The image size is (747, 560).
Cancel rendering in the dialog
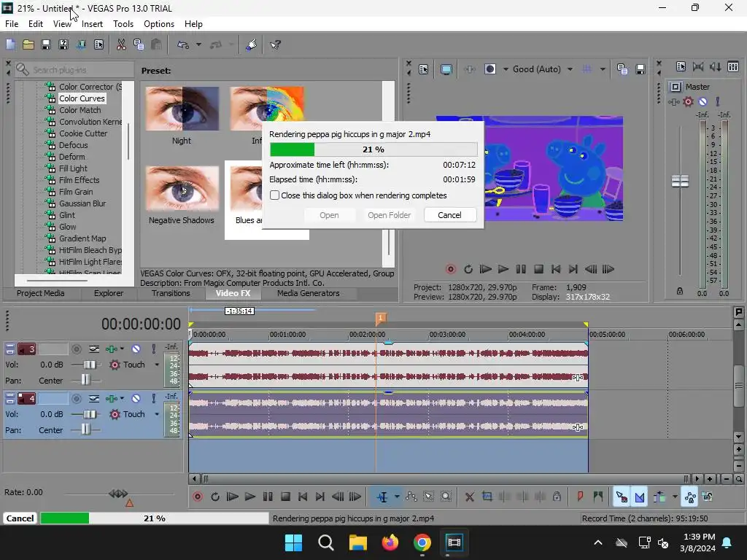pyautogui.click(x=449, y=215)
